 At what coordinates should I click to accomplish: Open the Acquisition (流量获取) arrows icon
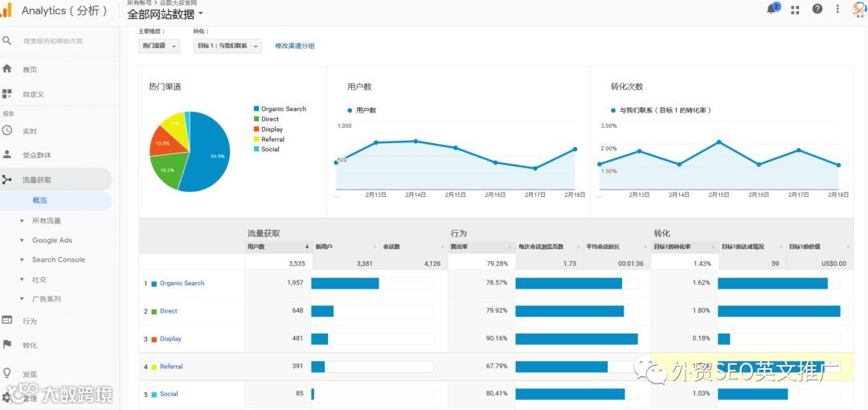[x=6, y=179]
